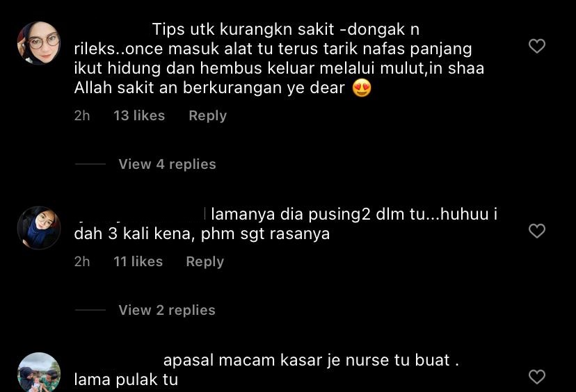Open profile picture of woman in blue hijab
Viewport: 576px width, 392px height.
(x=39, y=227)
